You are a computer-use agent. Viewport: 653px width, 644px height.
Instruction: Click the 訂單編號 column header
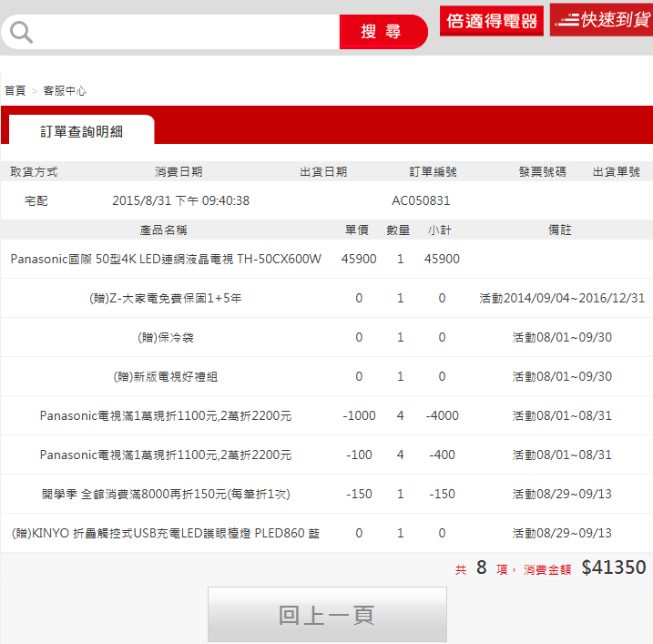pos(433,171)
